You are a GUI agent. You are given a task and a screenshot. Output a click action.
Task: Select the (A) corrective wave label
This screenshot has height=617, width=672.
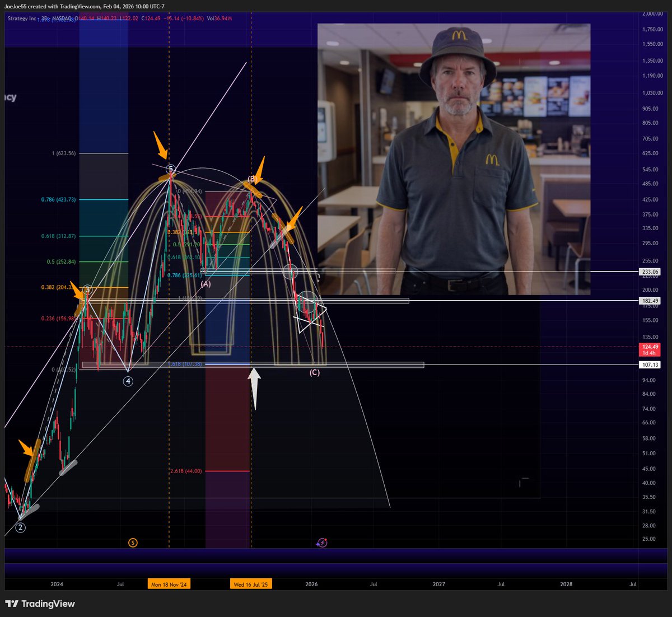pos(206,284)
